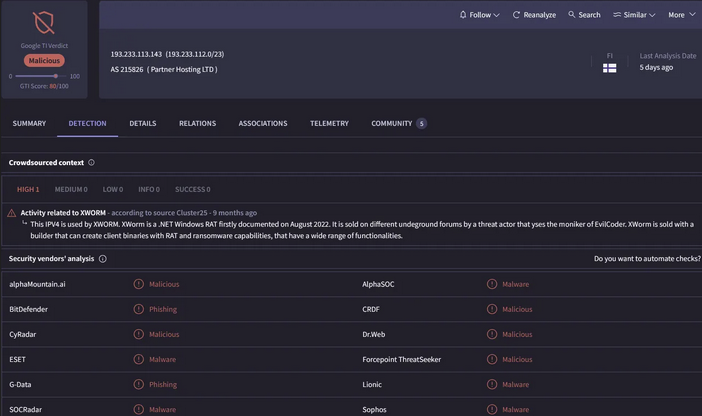
Task: Click the Reanalyze button
Action: pyautogui.click(x=534, y=15)
